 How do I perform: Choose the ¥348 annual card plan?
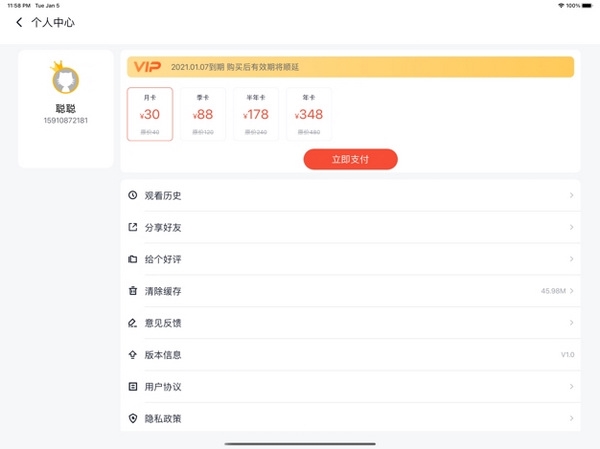(309, 114)
